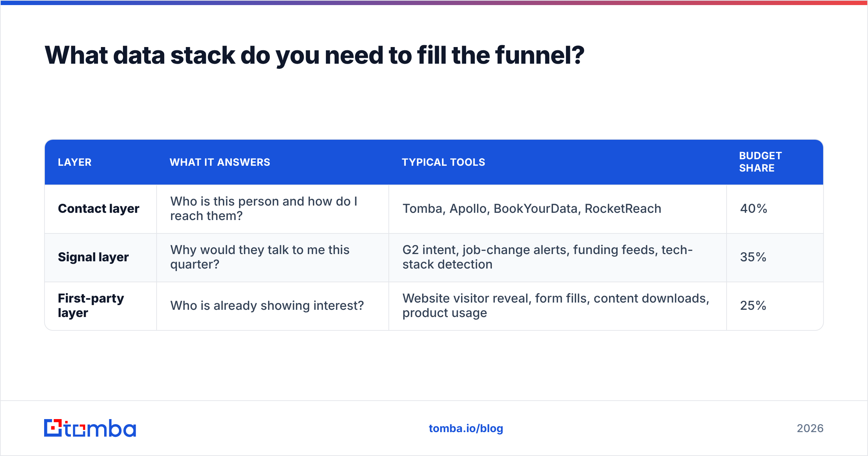
Task: Select the LAYER column header
Action: pos(75,162)
